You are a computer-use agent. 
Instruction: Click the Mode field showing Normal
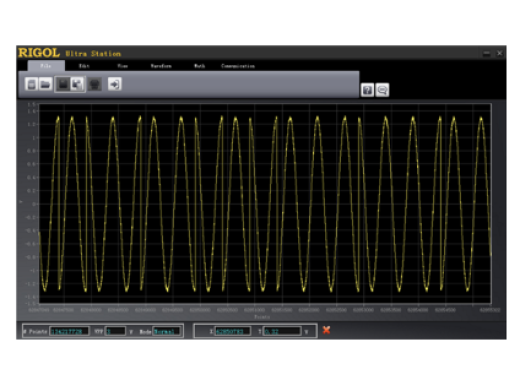pyautogui.click(x=167, y=331)
